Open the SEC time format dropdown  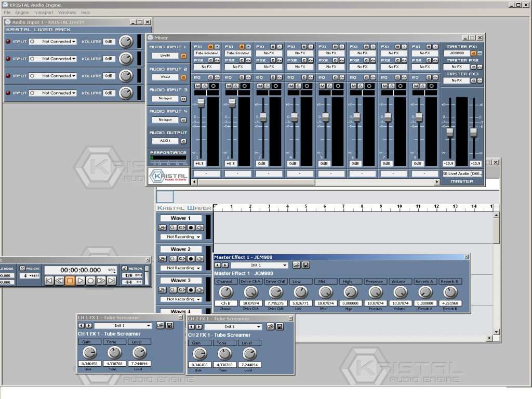112,270
